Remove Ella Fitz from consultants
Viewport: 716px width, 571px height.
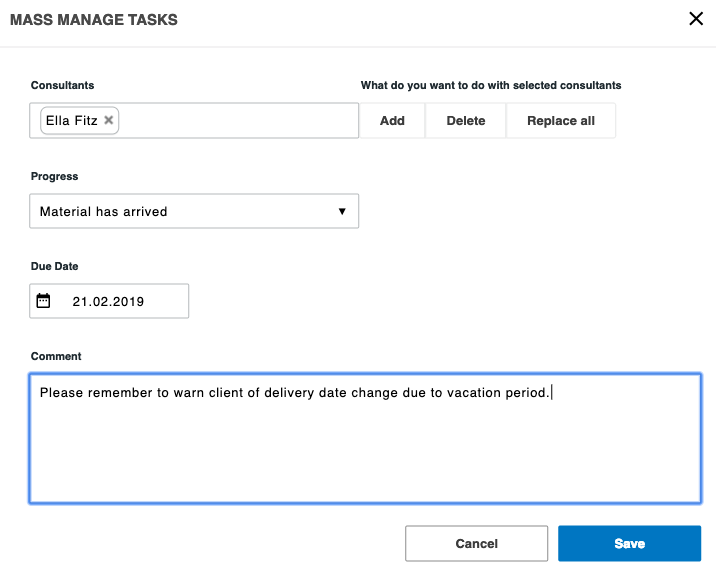click(x=109, y=120)
